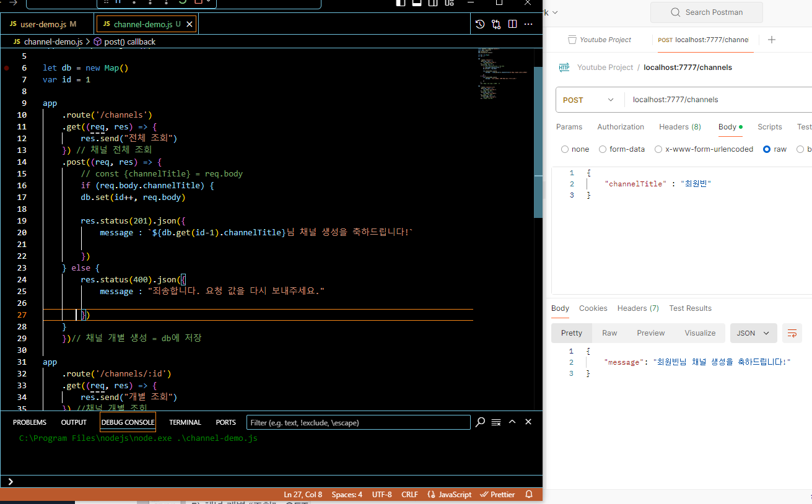Open the response Headers (7) tab
Viewport: 812px width, 504px height.
point(638,308)
